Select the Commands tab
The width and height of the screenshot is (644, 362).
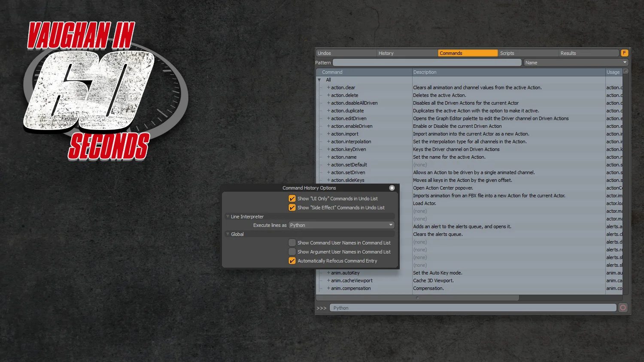click(x=468, y=53)
